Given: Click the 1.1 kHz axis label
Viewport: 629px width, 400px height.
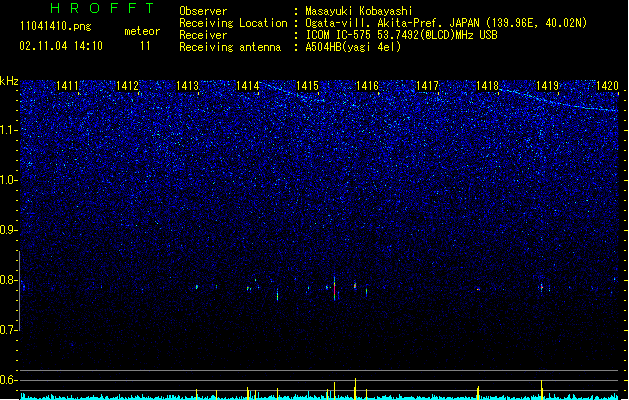Looking at the screenshot, I should (x=8, y=130).
